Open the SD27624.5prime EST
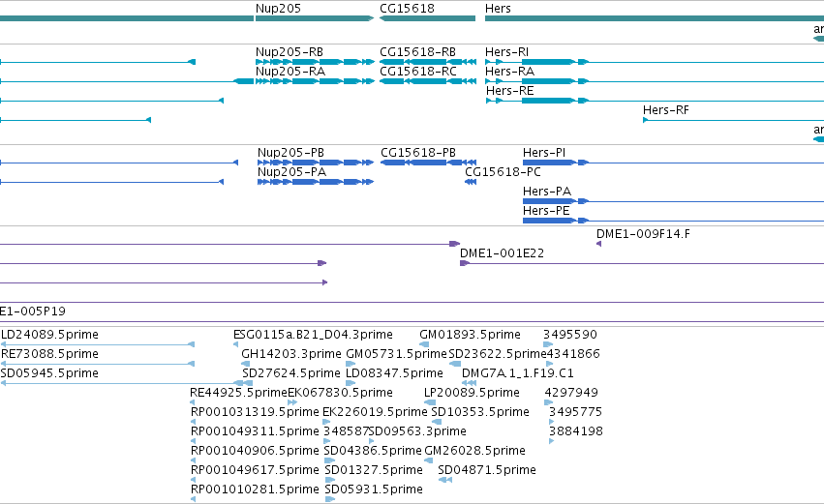Screen dimensions: 824x504 click(291, 373)
